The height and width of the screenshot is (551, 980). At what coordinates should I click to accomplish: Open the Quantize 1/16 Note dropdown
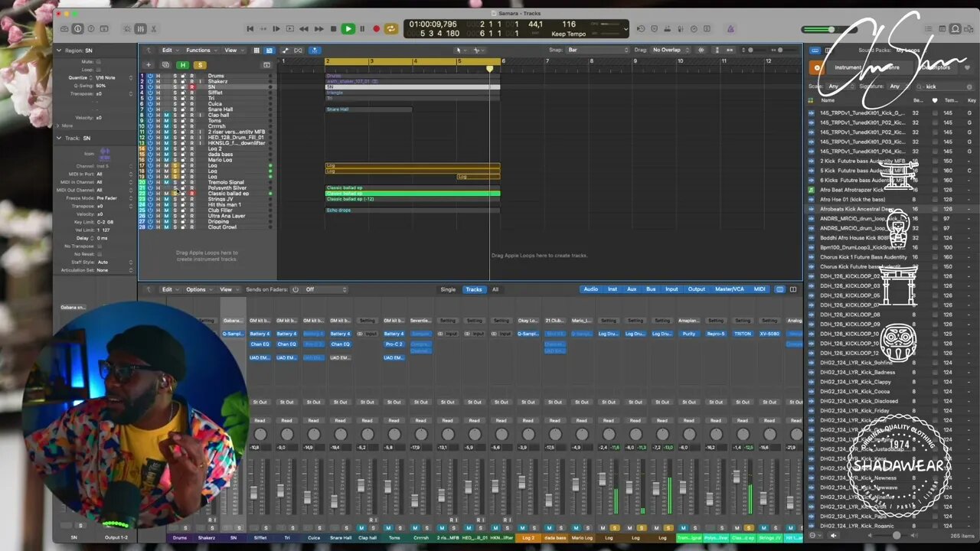click(114, 77)
